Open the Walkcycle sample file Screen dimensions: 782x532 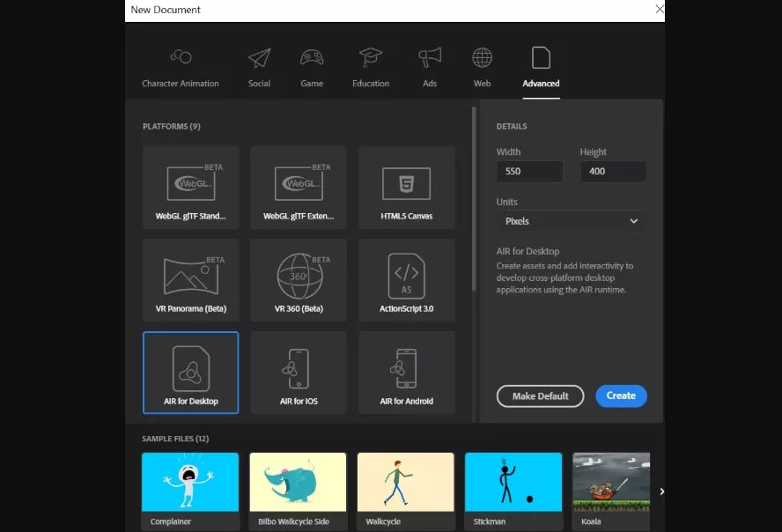(405, 491)
